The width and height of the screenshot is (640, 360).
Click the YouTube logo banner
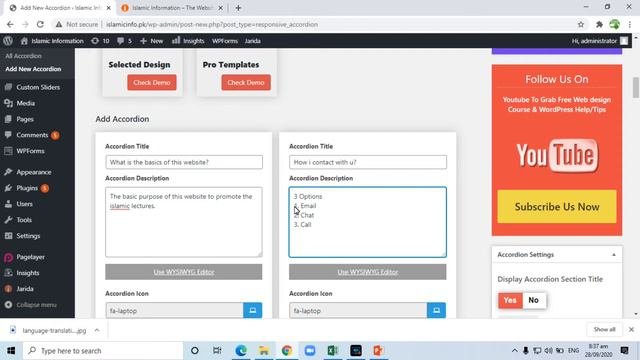[557, 156]
